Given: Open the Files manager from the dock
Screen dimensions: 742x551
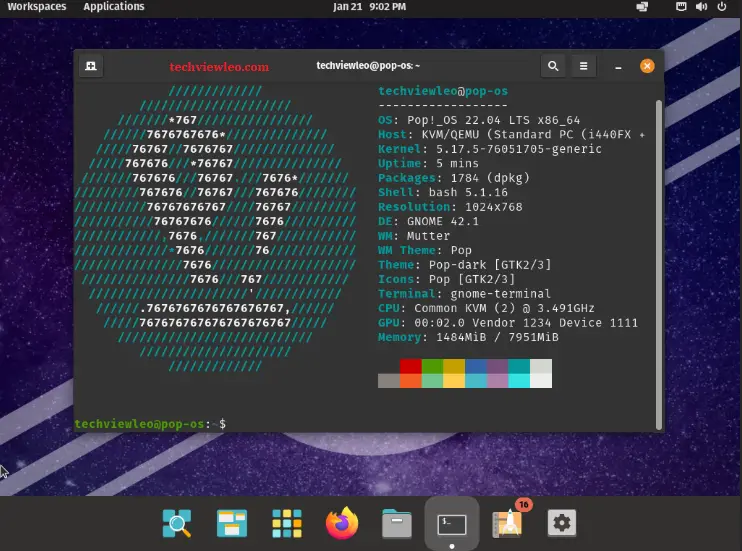Looking at the screenshot, I should pyautogui.click(x=397, y=524).
